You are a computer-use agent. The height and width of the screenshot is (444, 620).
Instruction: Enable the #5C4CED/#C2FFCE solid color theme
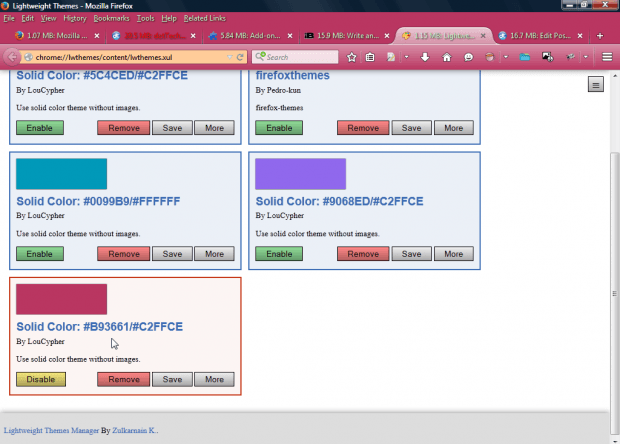40,128
